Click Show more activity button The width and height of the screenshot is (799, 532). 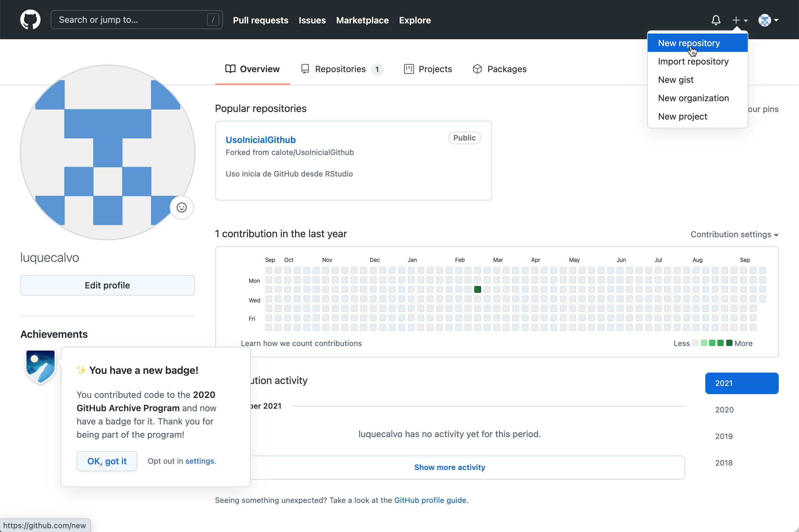point(450,467)
